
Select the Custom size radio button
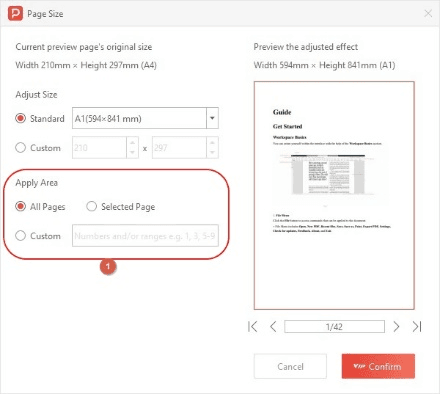[x=21, y=148]
